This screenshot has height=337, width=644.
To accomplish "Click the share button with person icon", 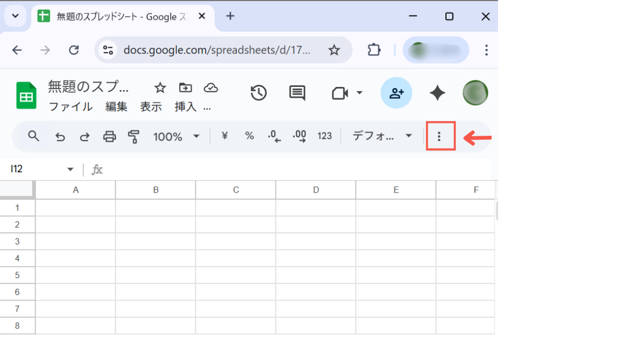I will (396, 93).
